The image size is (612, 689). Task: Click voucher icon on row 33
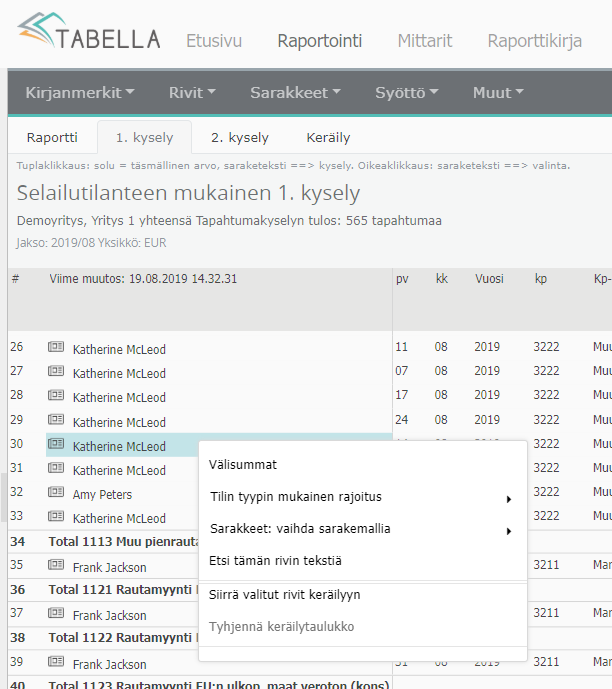[56, 517]
